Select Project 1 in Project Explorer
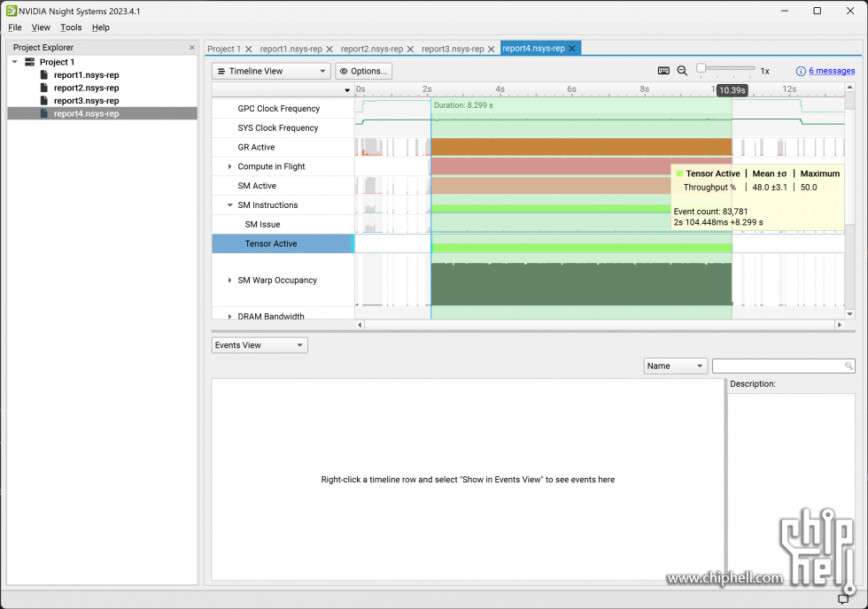The width and height of the screenshot is (868, 609). pos(57,62)
